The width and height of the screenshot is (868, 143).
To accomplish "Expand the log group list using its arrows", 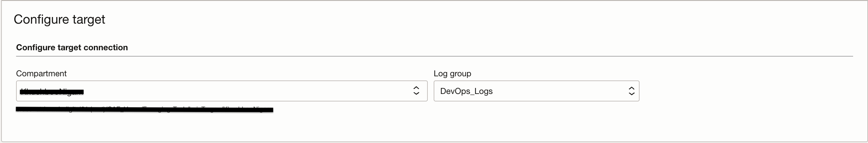I will [x=631, y=91].
